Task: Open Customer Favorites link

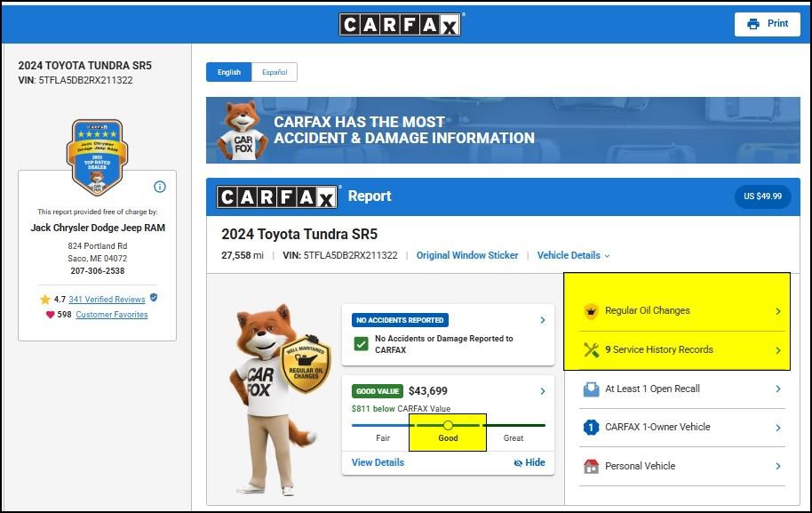Action: coord(111,315)
